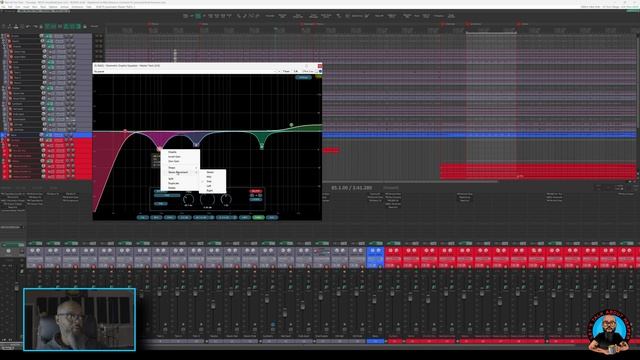Toggle auto-crossfade in the main toolbar
Image resolution: width=640 pixels, height=360 pixels.
[x=47, y=26]
